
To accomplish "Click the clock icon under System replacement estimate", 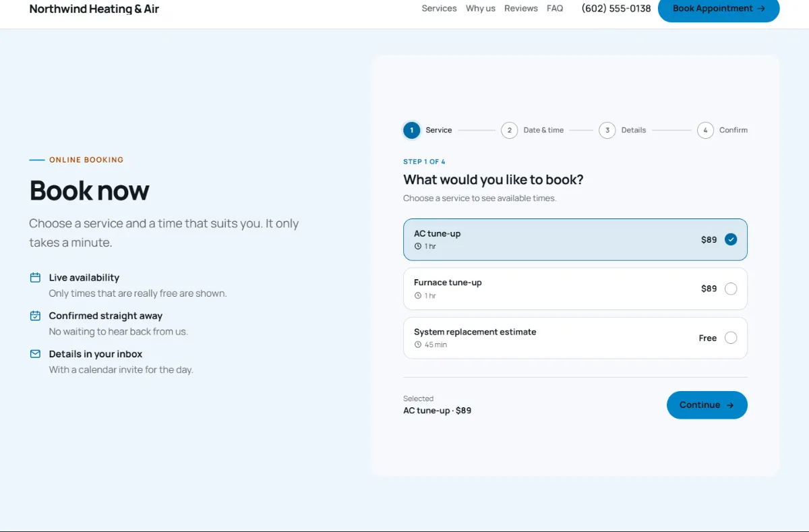I will pos(418,345).
